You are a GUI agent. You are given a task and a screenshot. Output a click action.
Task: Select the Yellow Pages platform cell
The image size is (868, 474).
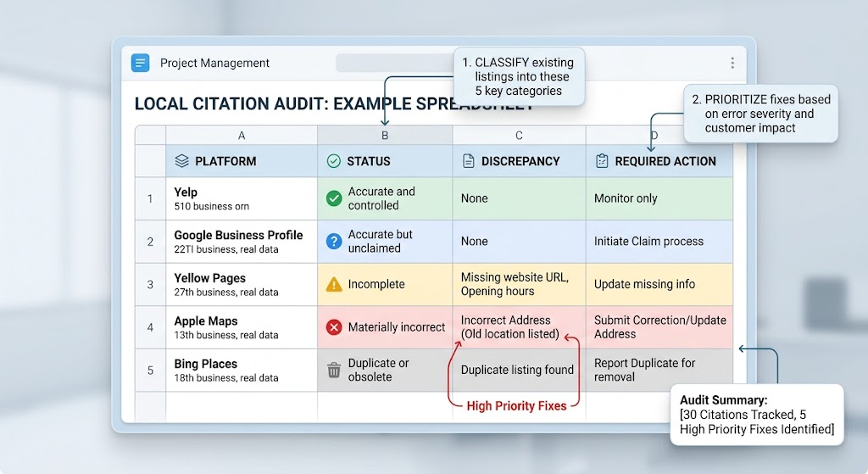coord(242,285)
